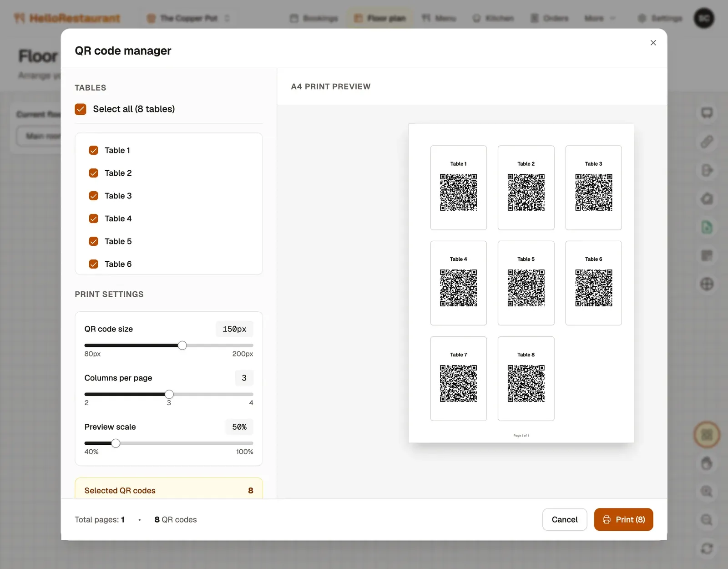728x569 pixels.
Task: Click the Page 1 of 1 footer
Action: point(521,436)
